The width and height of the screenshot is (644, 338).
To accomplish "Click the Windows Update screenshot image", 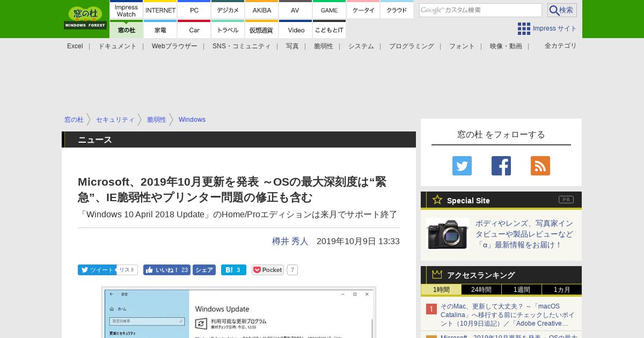I will (239, 312).
